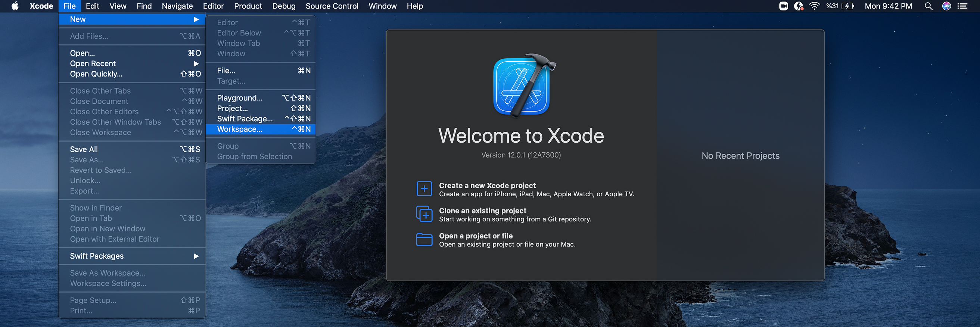
Task: Choose Playground... menu item
Action: click(x=261, y=98)
